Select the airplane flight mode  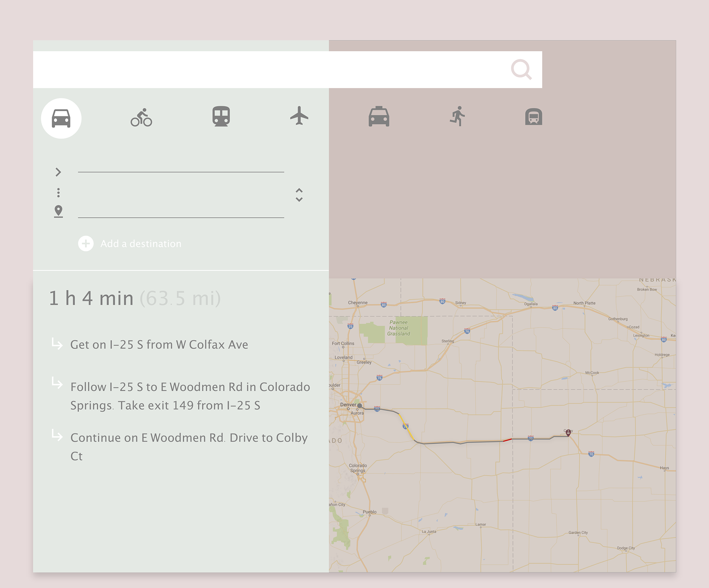pos(299,116)
